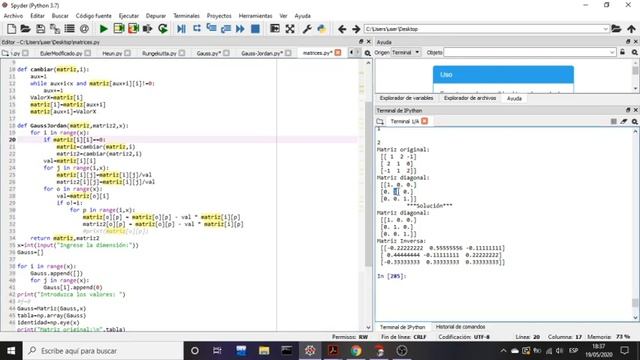Expand the working directory path dropdown

605,29
